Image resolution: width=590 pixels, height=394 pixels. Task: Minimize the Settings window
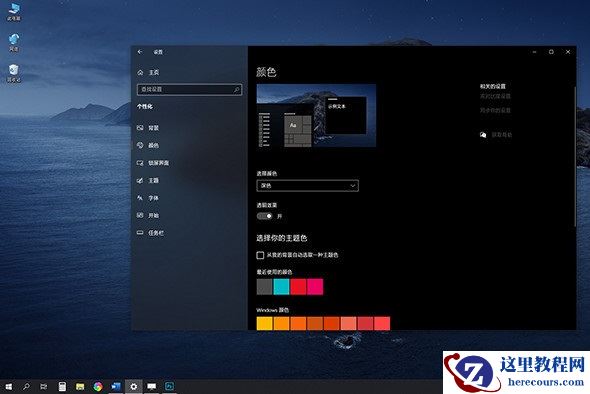pos(534,52)
